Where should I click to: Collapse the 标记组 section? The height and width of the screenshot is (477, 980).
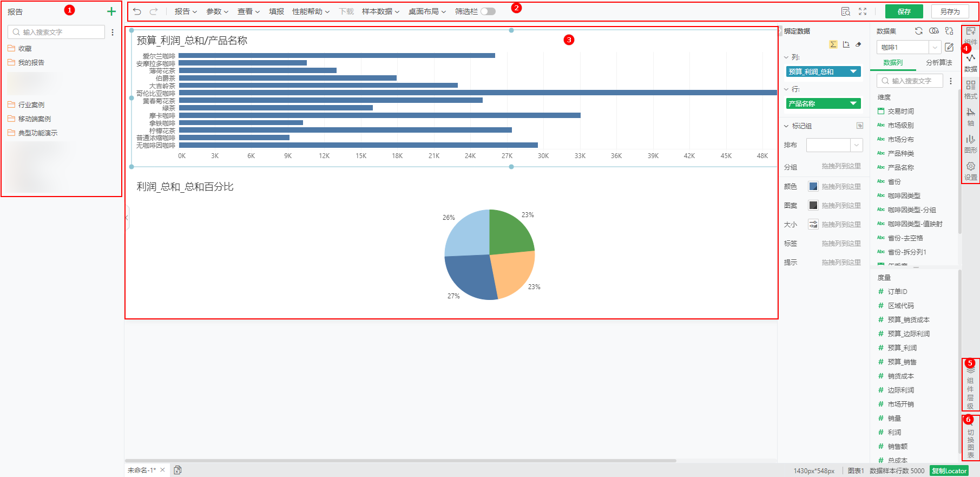coord(786,126)
